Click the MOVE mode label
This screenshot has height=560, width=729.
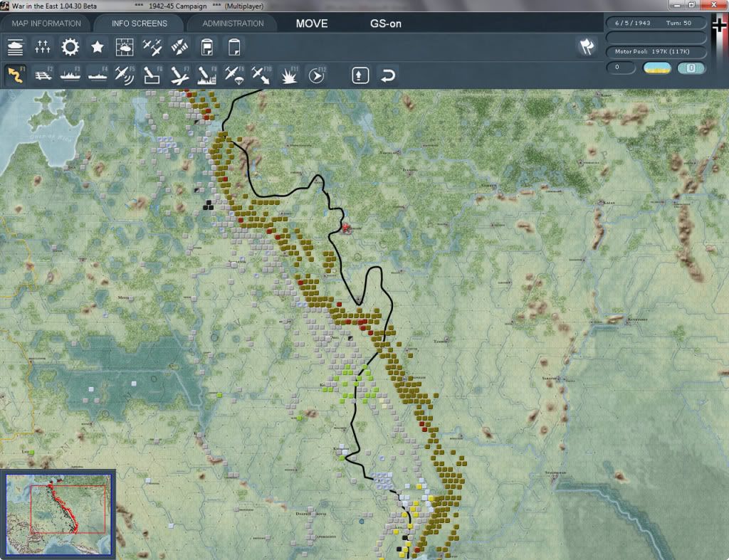coord(312,23)
